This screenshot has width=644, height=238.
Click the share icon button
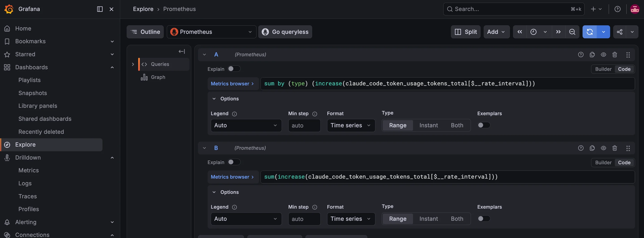[x=620, y=32]
